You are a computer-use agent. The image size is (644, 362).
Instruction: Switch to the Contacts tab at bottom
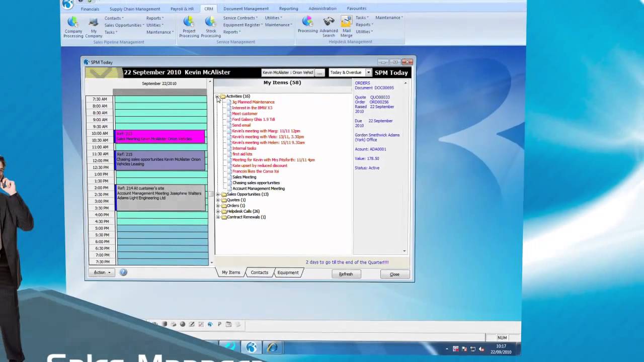pos(259,273)
